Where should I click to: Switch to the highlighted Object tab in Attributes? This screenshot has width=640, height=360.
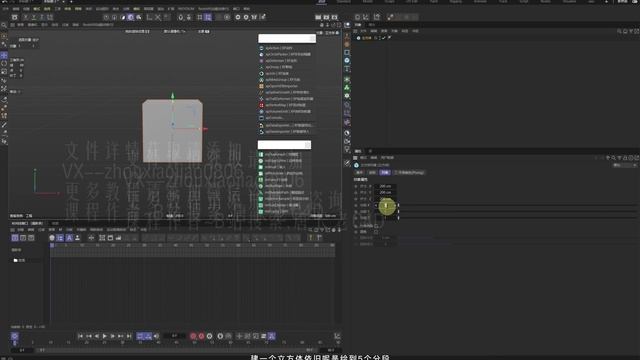coord(385,173)
